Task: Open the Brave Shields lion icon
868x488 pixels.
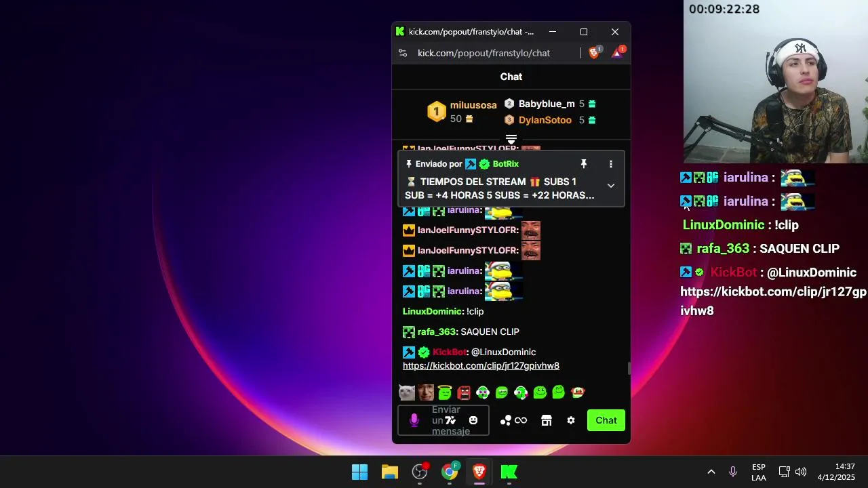Action: click(x=594, y=52)
